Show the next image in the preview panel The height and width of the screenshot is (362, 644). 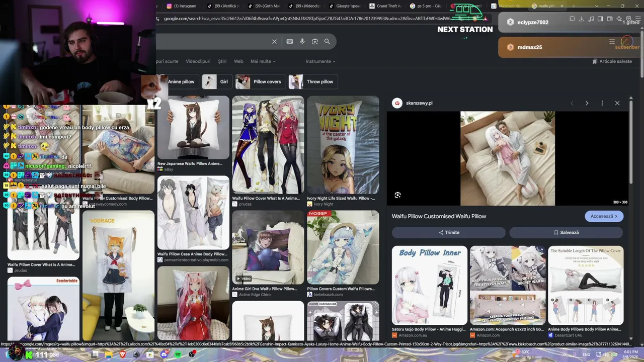[587, 103]
